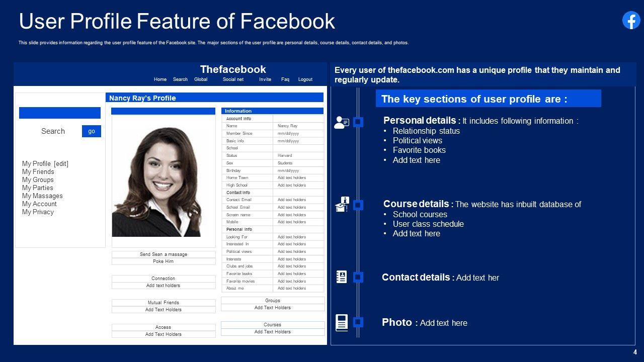
Task: Open the My Groups sidebar link
Action: 38,179
